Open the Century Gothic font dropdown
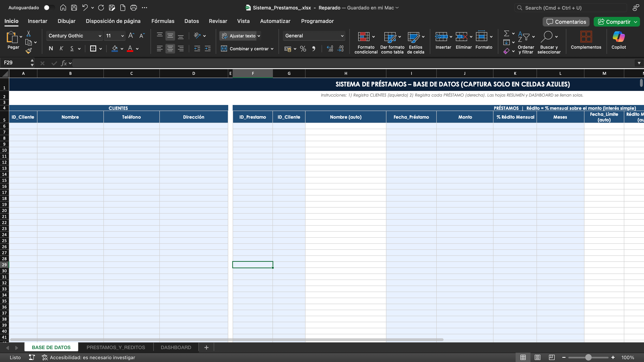Screen dimensions: 644x362 pyautogui.click(x=100, y=36)
